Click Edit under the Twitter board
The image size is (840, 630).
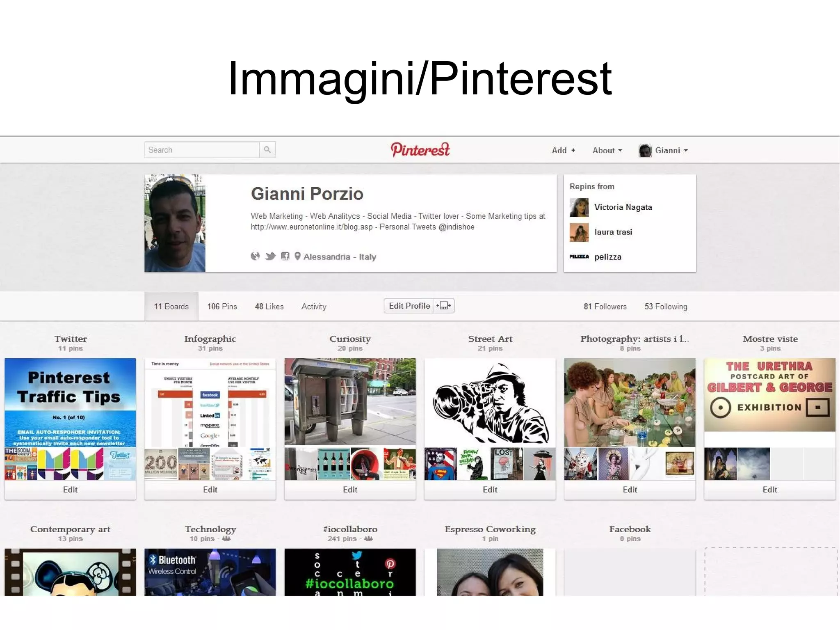coord(70,490)
